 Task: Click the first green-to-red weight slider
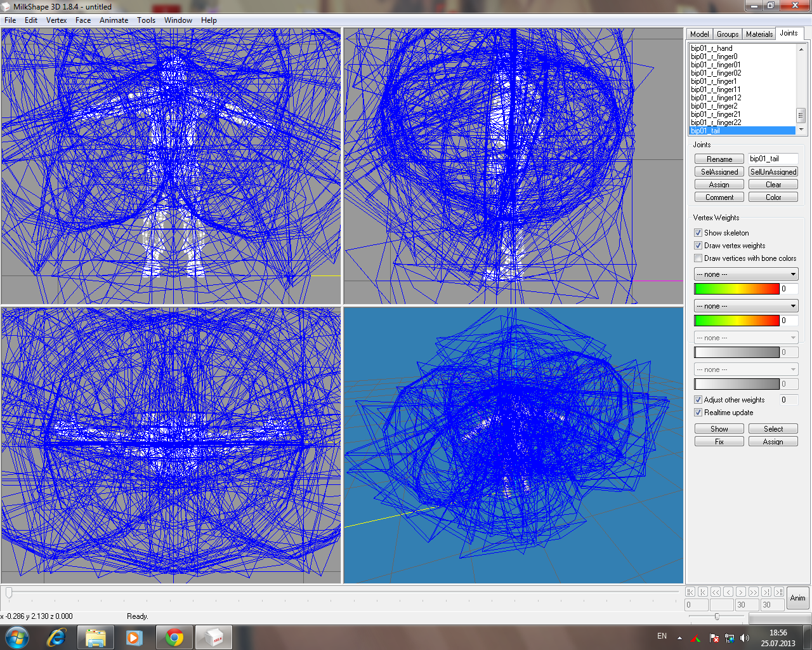click(737, 289)
